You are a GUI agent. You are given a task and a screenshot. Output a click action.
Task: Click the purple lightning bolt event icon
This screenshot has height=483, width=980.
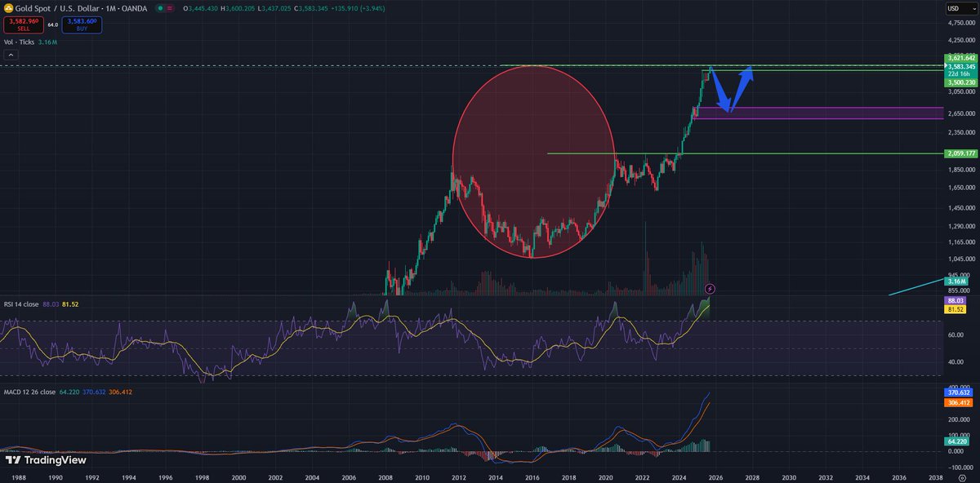[710, 289]
